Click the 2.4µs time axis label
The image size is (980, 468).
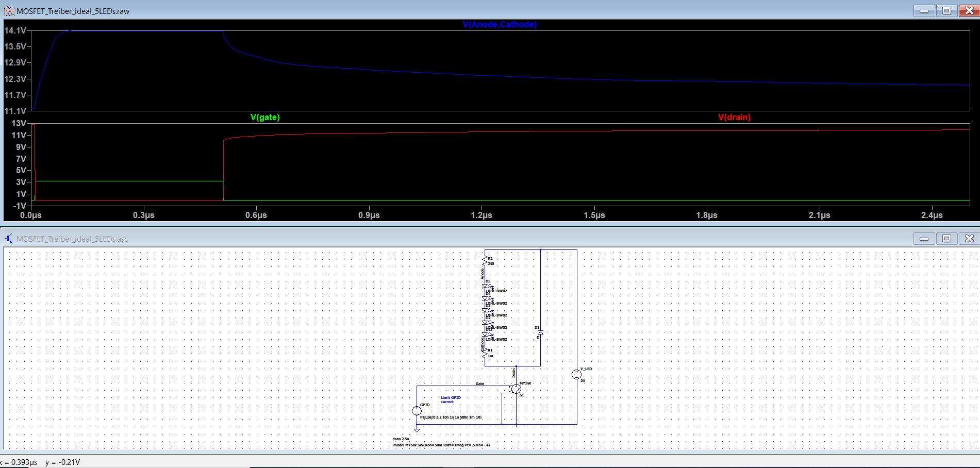[932, 215]
